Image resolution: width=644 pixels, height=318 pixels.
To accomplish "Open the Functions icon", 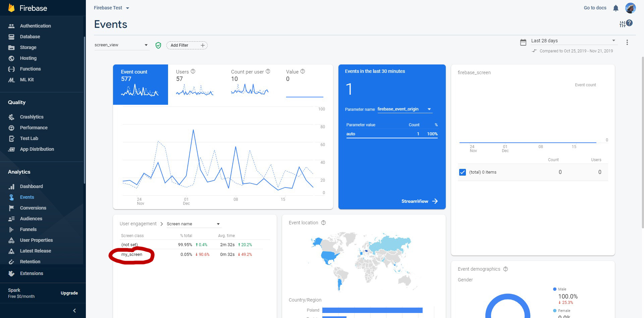I will [x=11, y=69].
